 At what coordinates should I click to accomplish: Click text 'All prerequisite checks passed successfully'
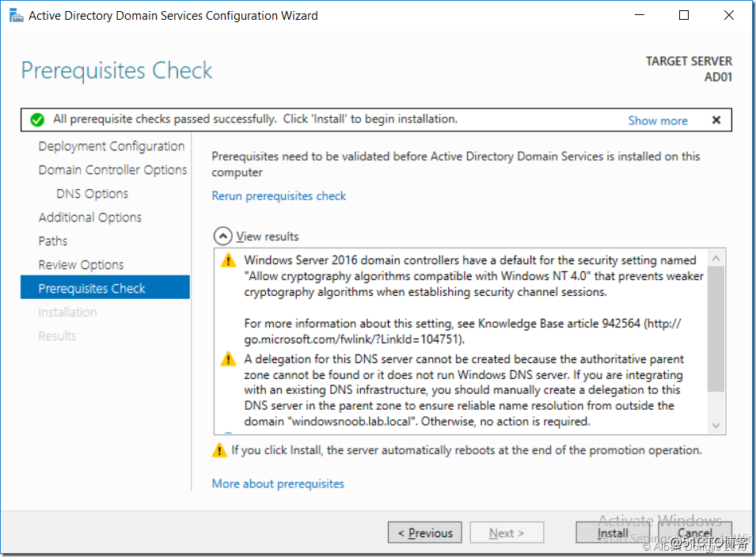pos(165,119)
